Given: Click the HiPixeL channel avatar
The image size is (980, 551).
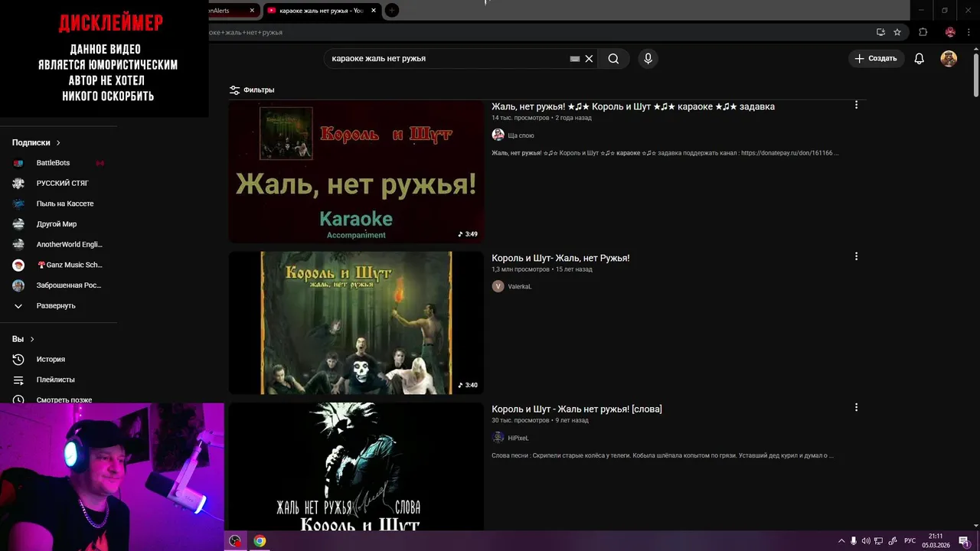Looking at the screenshot, I should tap(498, 438).
